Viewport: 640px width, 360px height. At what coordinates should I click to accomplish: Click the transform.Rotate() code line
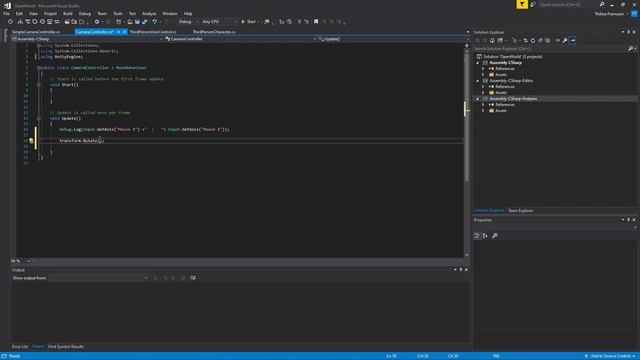tap(82, 140)
